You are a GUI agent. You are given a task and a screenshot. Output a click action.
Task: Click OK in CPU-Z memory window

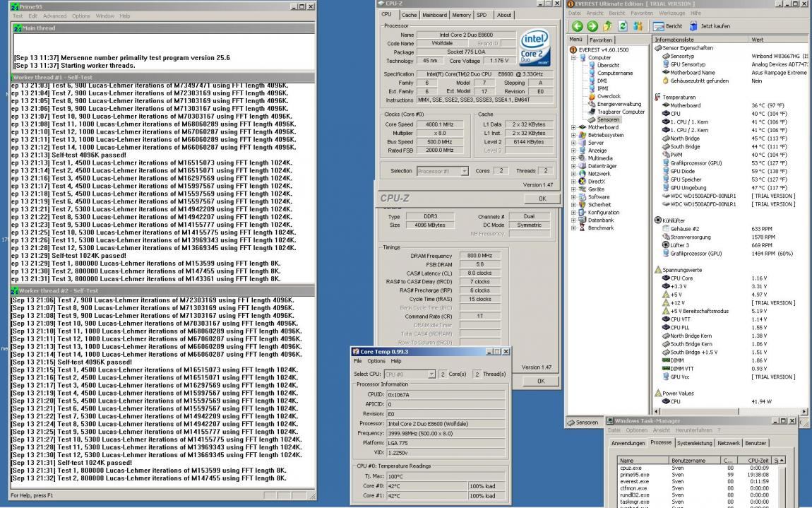[541, 381]
